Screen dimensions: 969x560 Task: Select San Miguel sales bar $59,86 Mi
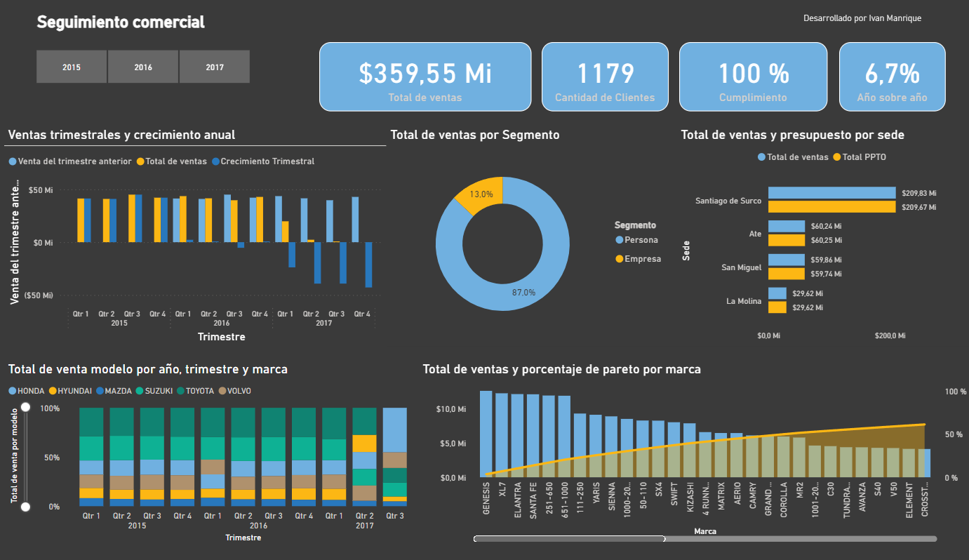[x=787, y=260]
